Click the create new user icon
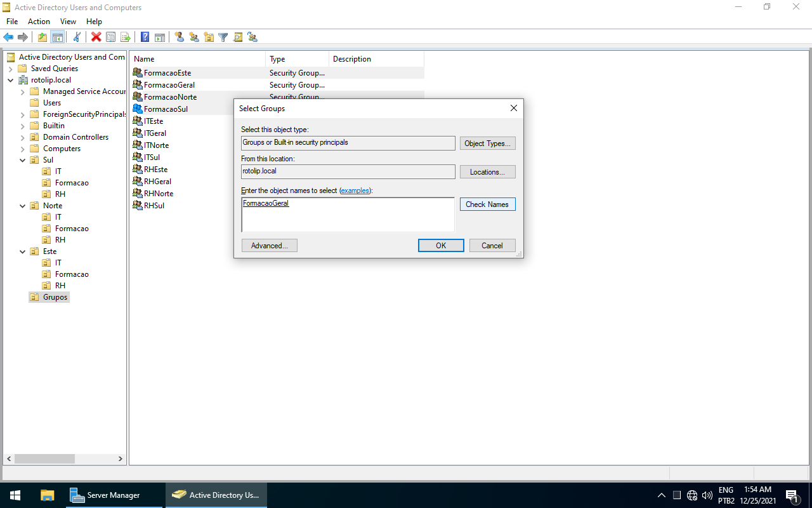This screenshot has width=812, height=508. (x=180, y=37)
